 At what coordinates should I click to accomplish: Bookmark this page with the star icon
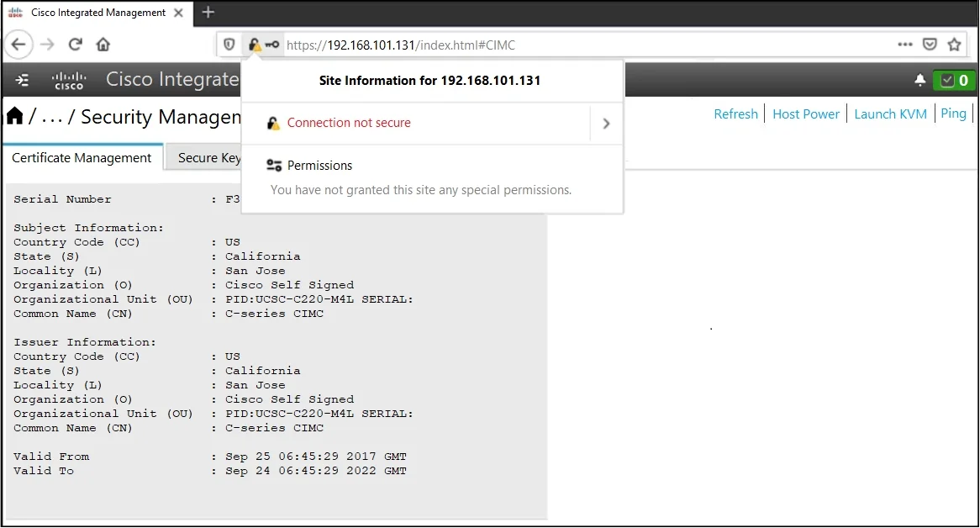pyautogui.click(x=954, y=45)
